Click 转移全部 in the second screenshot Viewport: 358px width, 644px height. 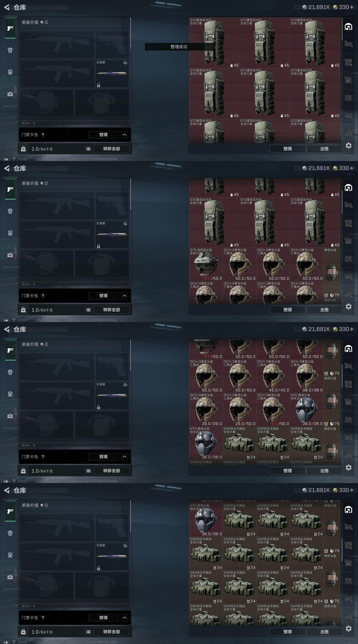tap(112, 310)
